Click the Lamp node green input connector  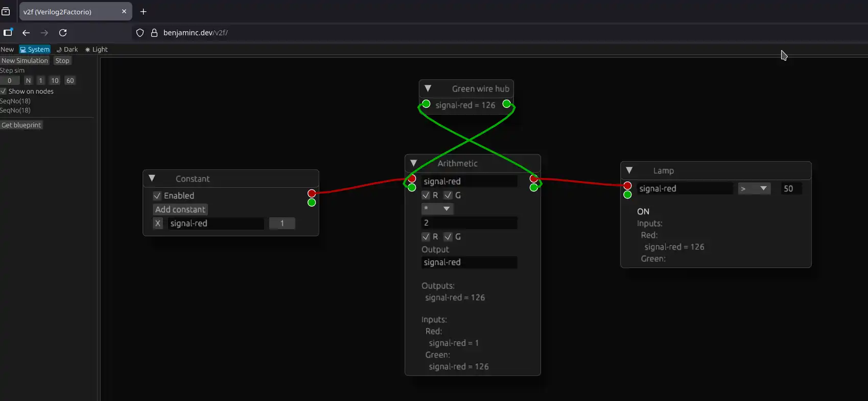(627, 194)
